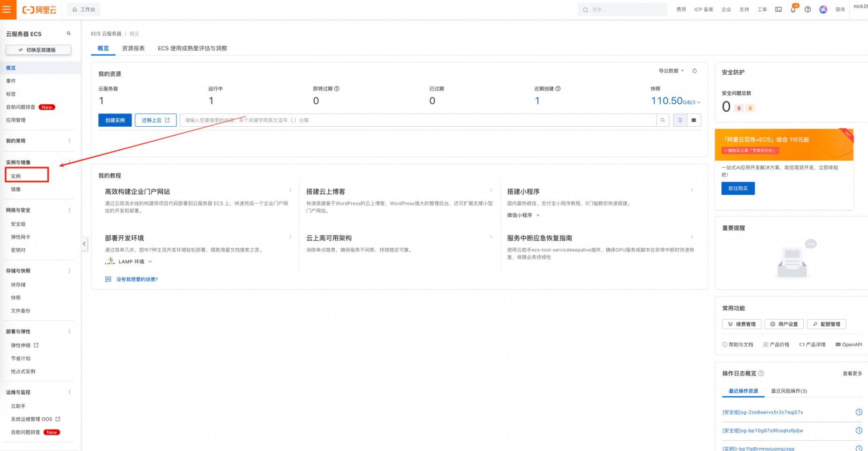The width and height of the screenshot is (868, 451).
Task: Open 云助手 in the sidebar
Action: [x=18, y=406]
